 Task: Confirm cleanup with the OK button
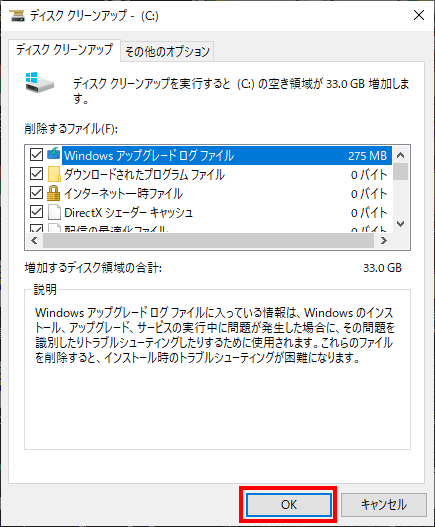point(289,504)
